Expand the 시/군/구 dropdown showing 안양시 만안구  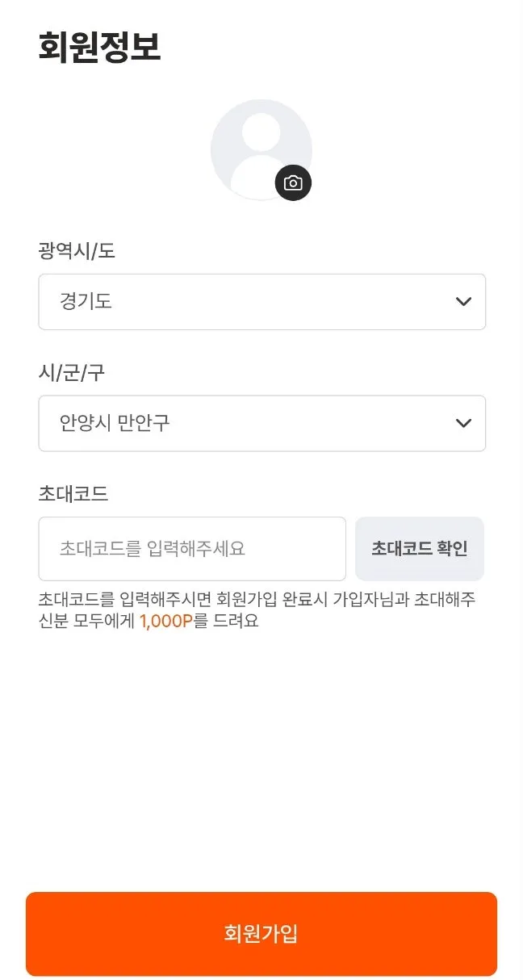261,423
